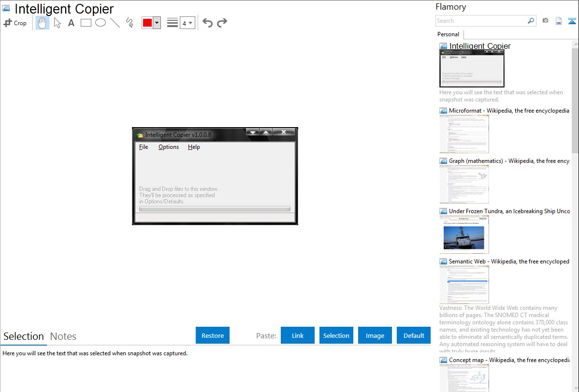Switch to the Selection tab
The width and height of the screenshot is (579, 392).
click(24, 336)
